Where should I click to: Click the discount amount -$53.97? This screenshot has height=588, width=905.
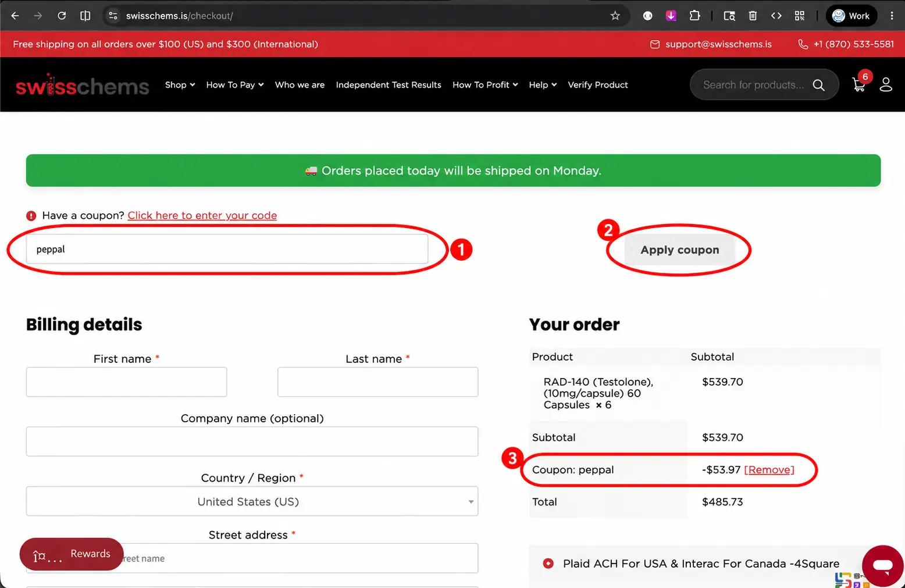(721, 469)
